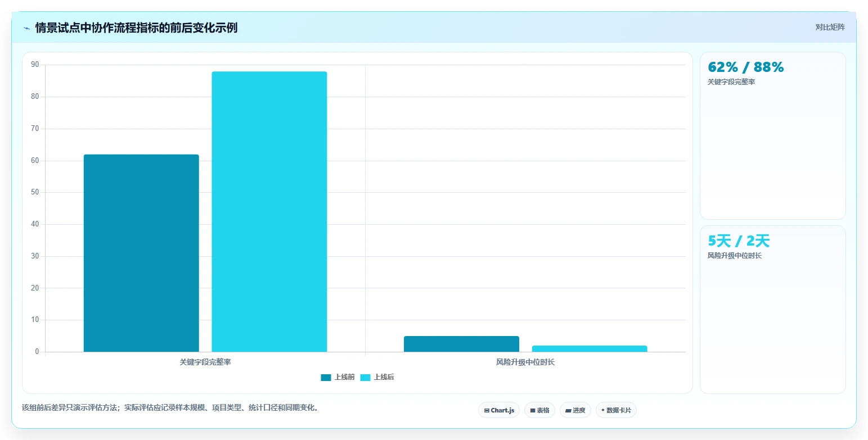Click the lightning icon beside the title
Viewport: 868px width, 440px height.
(26, 28)
